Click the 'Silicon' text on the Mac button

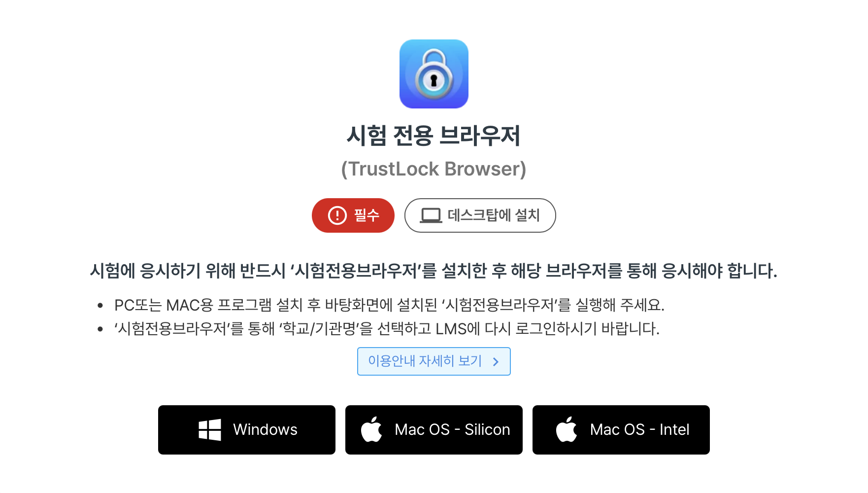(x=487, y=429)
